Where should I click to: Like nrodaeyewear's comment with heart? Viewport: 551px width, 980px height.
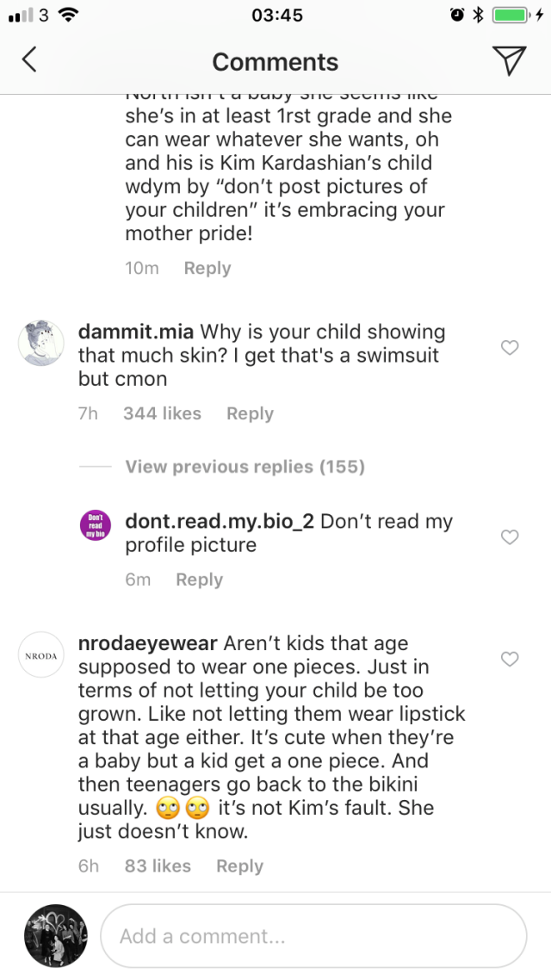pyautogui.click(x=510, y=659)
